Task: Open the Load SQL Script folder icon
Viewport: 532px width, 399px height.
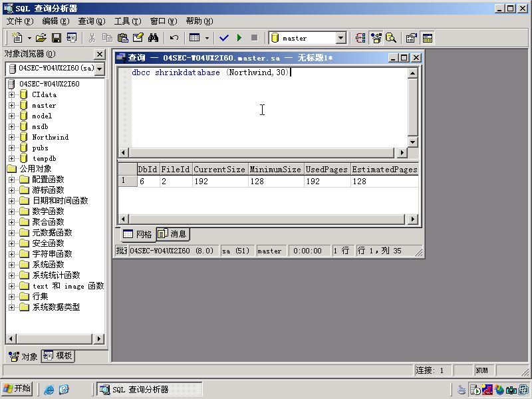Action: click(x=41, y=38)
